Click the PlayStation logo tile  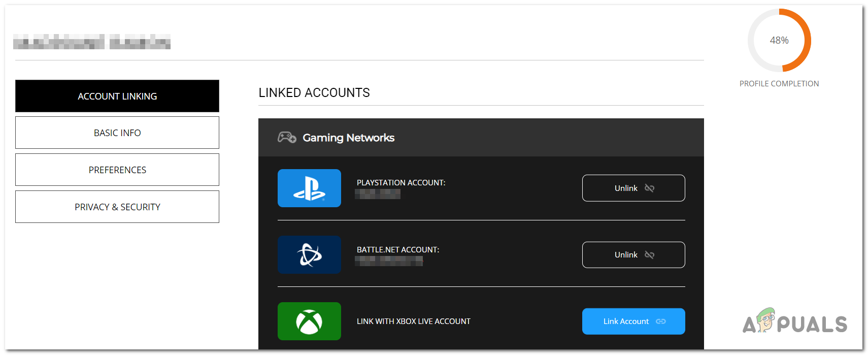click(x=309, y=188)
